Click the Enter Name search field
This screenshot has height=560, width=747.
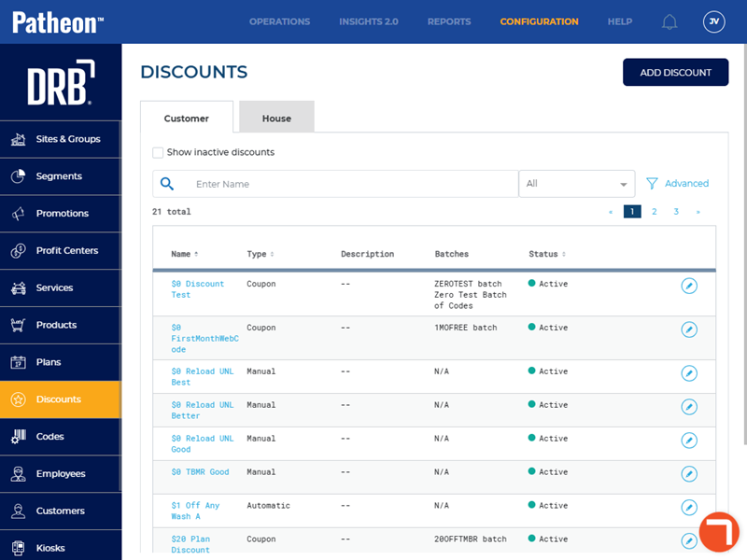pos(335,184)
